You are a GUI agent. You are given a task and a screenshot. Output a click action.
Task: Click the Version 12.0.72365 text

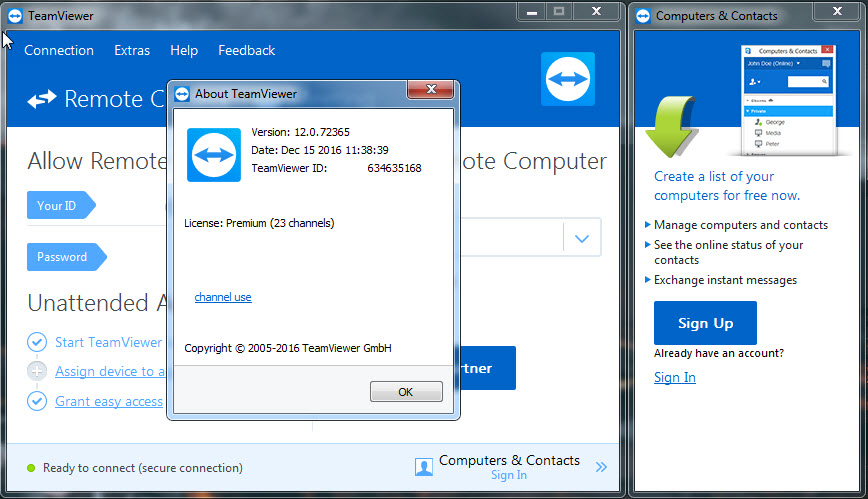click(x=300, y=132)
